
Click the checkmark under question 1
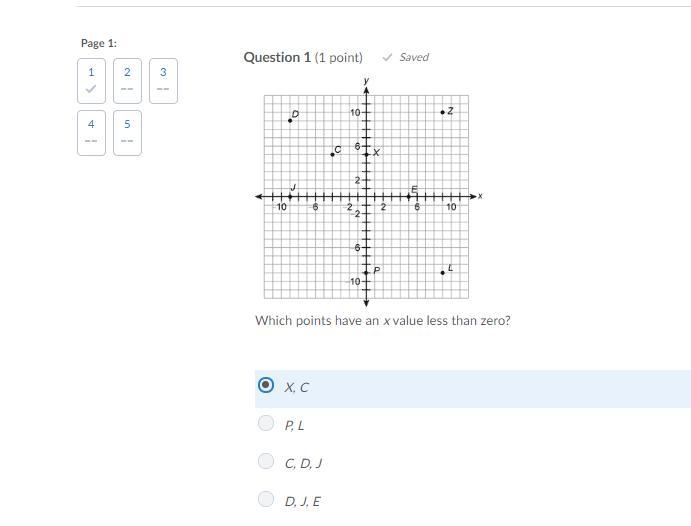coord(91,89)
